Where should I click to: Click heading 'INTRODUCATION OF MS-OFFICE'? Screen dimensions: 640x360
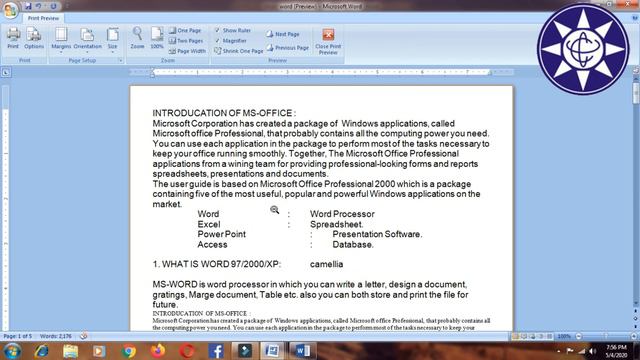222,113
